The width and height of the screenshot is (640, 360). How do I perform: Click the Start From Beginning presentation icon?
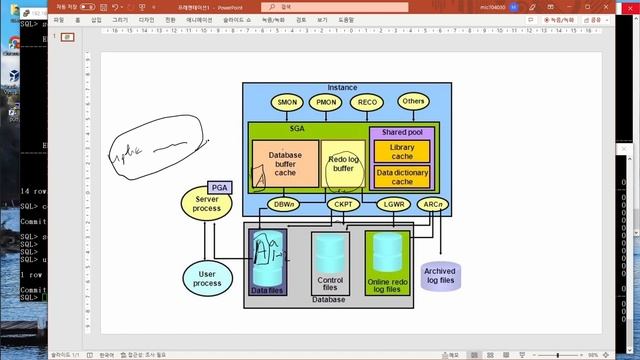tap(142, 7)
